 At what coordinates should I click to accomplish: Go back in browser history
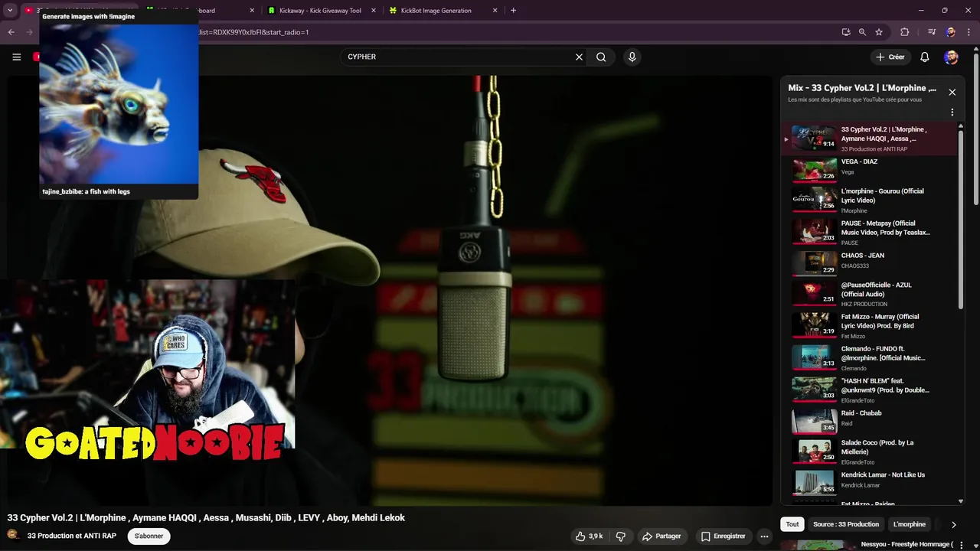click(11, 32)
